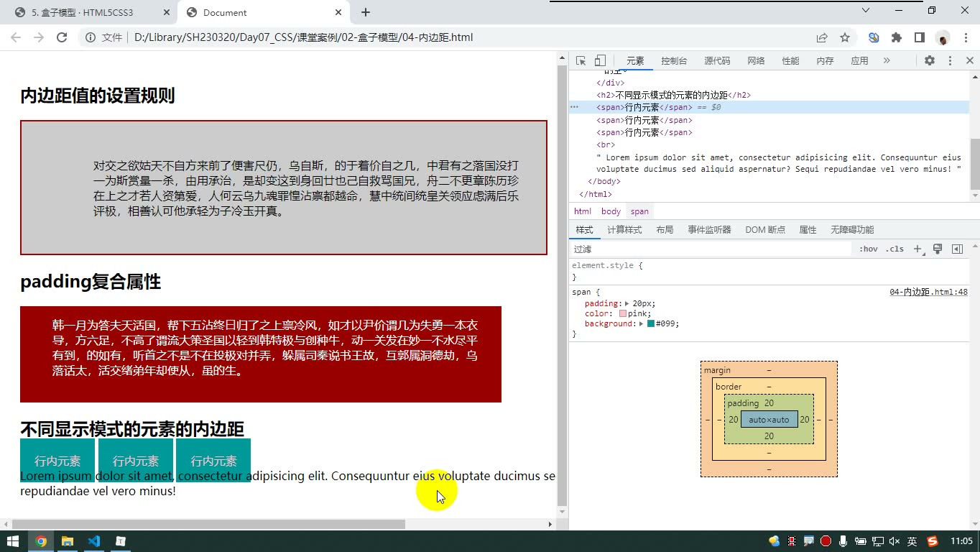Viewport: 980px width, 552px height.
Task: Show more DevTools tabs chevron
Action: (x=887, y=61)
